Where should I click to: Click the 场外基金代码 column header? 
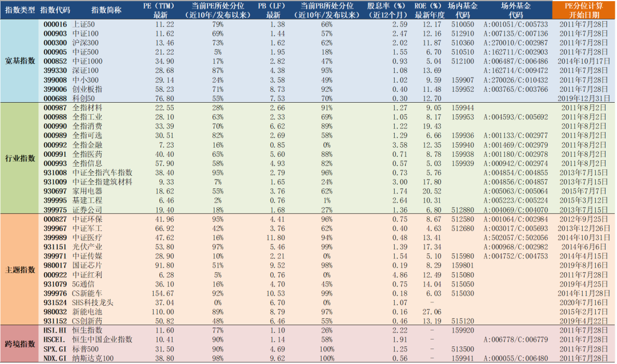coord(515,10)
